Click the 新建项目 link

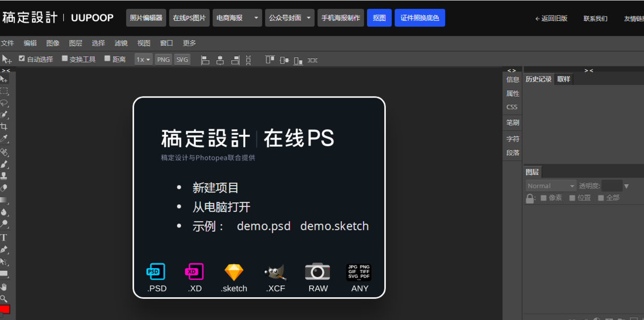click(216, 188)
